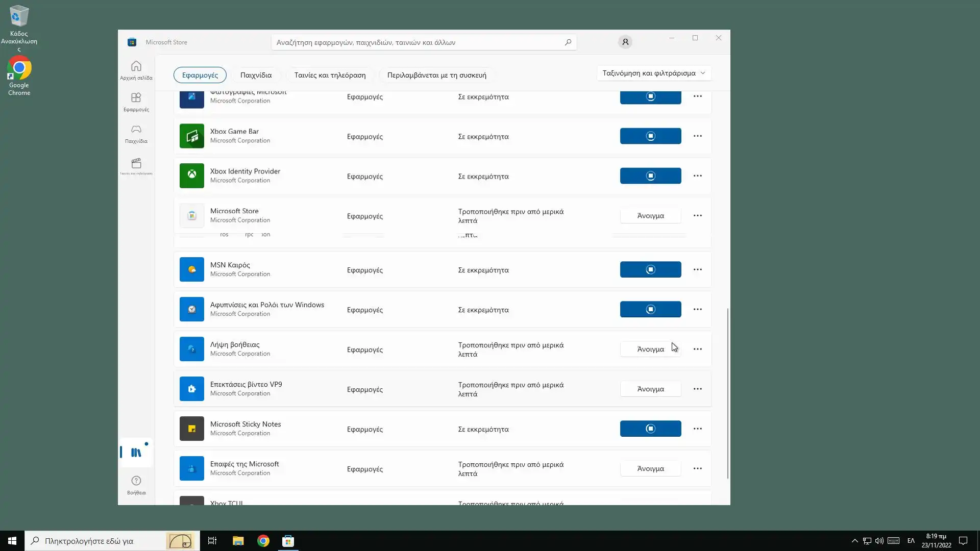This screenshot has height=551, width=980.
Task: Open the Library icon in sidebar
Action: click(136, 453)
